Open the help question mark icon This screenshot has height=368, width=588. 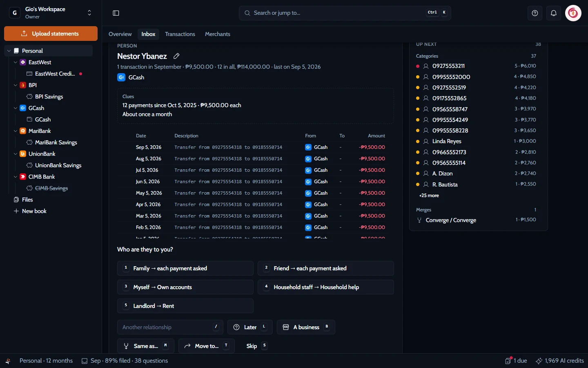[x=535, y=13]
